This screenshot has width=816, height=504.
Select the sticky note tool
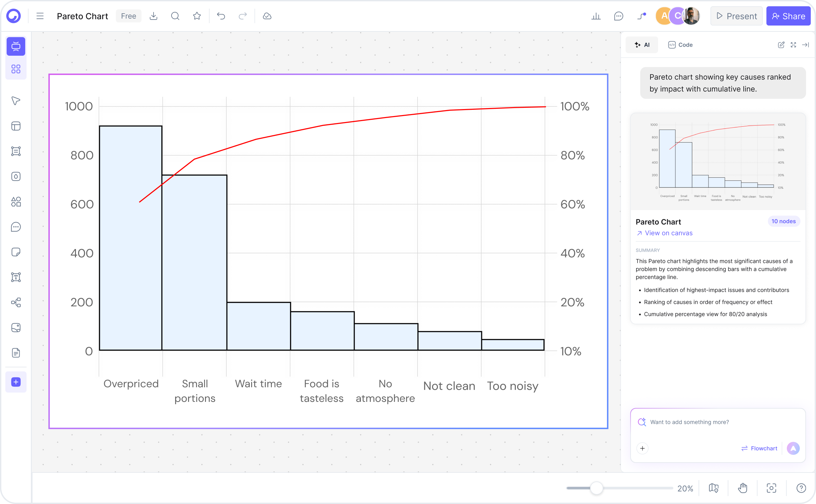[x=16, y=252]
